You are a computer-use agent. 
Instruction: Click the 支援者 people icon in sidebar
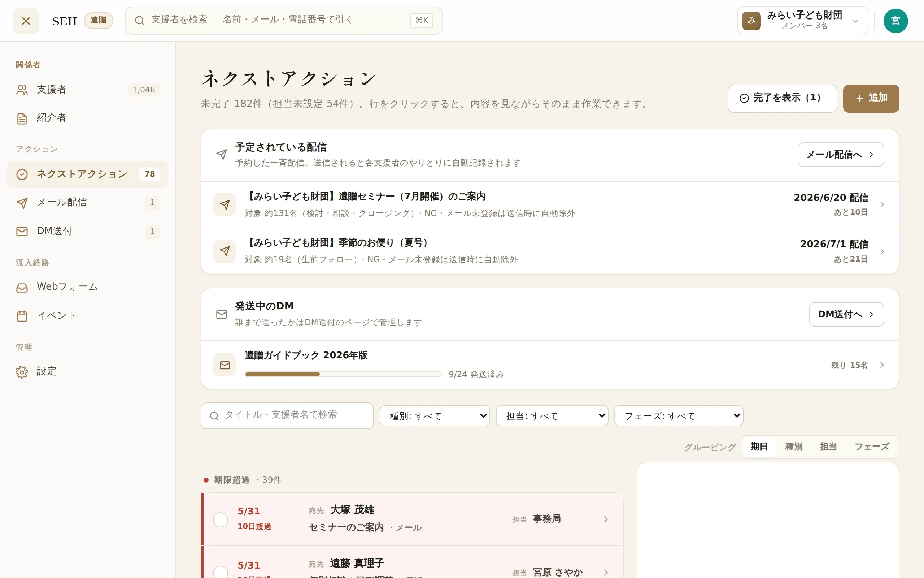[x=22, y=90]
